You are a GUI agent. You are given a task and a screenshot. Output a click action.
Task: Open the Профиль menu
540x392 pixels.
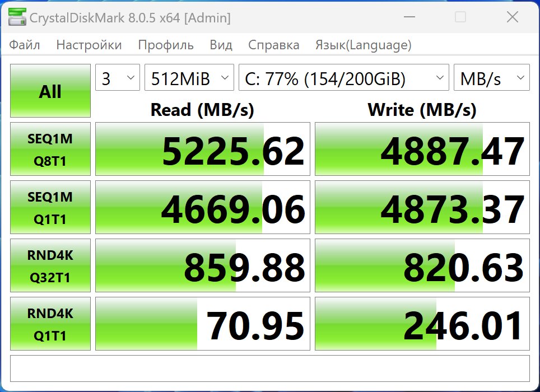tap(166, 45)
